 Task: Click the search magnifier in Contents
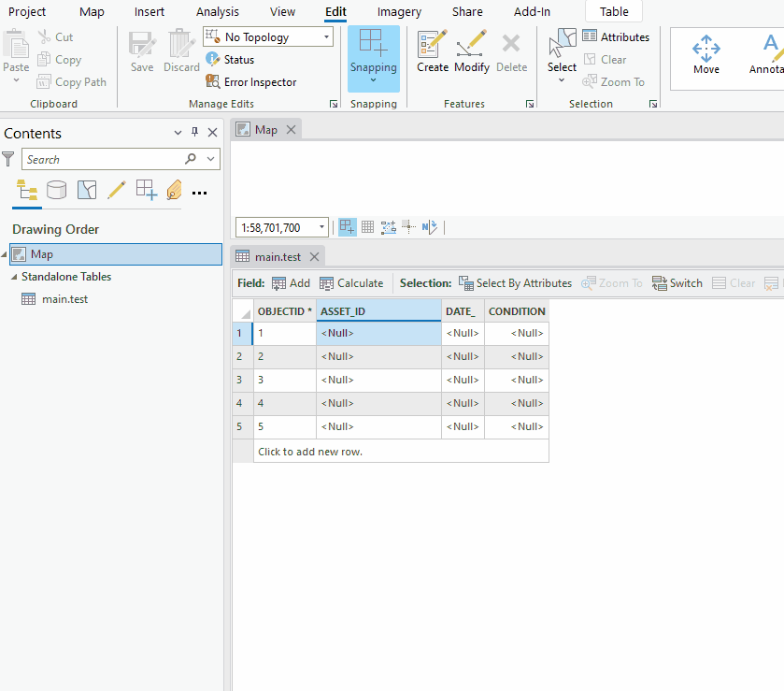tap(191, 159)
